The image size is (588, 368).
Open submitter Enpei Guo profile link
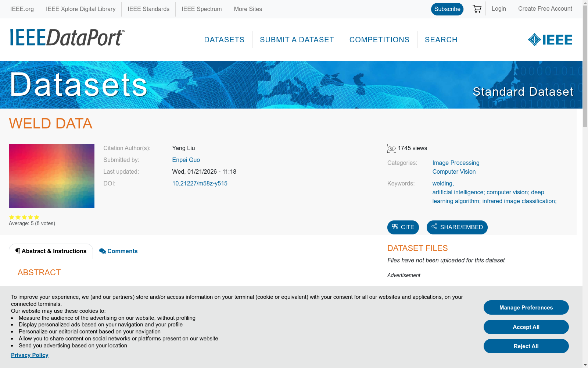coord(186,160)
